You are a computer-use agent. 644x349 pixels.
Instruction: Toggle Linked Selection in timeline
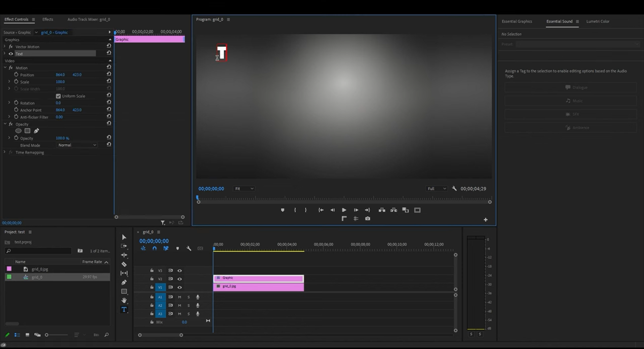click(166, 248)
